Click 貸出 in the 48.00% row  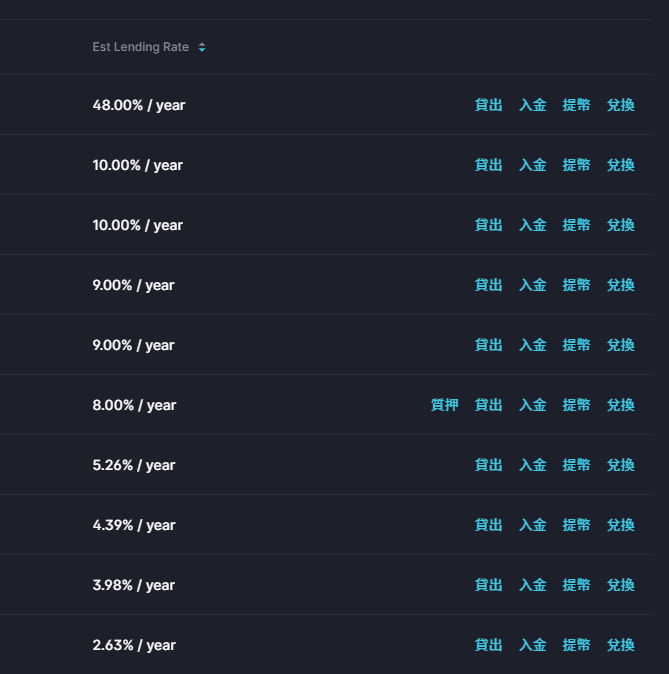click(x=488, y=105)
